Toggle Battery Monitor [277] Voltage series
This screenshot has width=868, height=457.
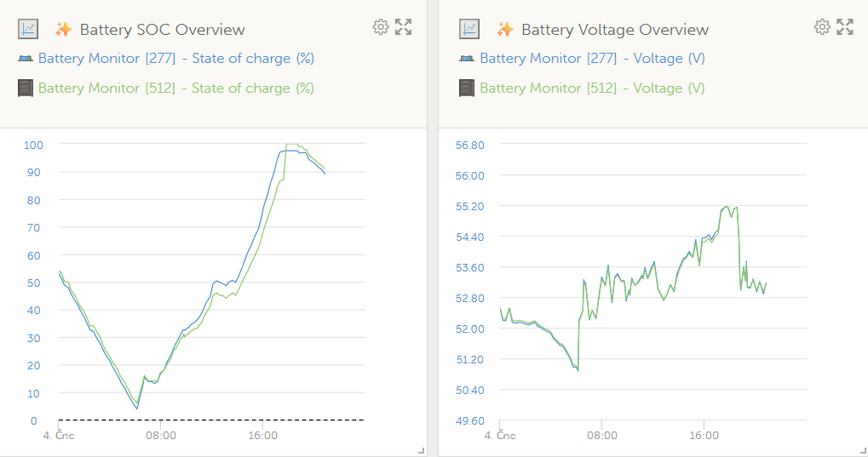pos(592,59)
